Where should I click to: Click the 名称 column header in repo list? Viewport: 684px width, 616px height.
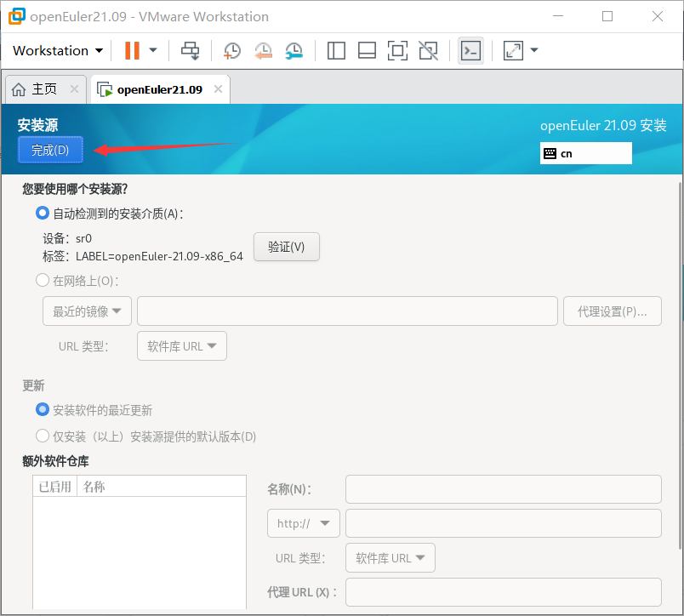(x=162, y=487)
